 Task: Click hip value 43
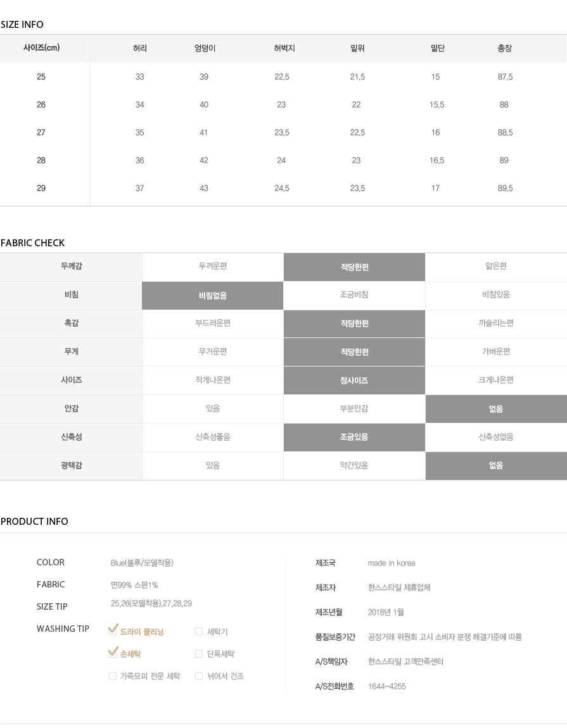tap(204, 188)
